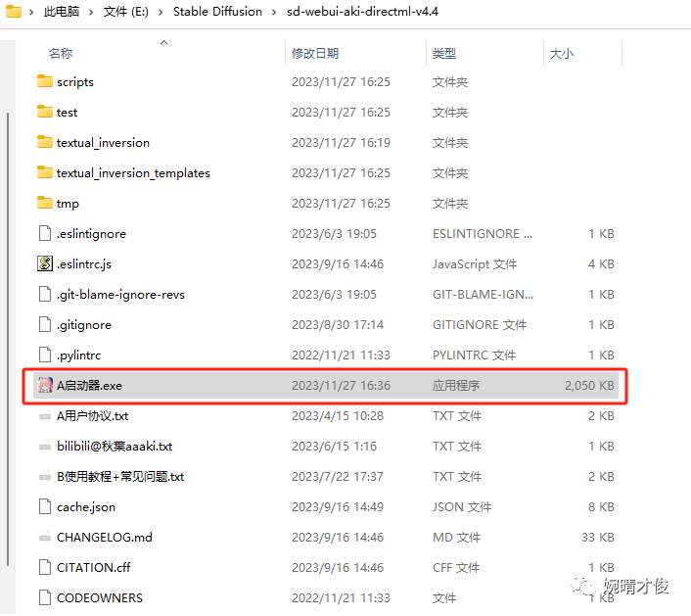The image size is (691, 616).
Task: Select the file name scripts
Action: (x=75, y=82)
